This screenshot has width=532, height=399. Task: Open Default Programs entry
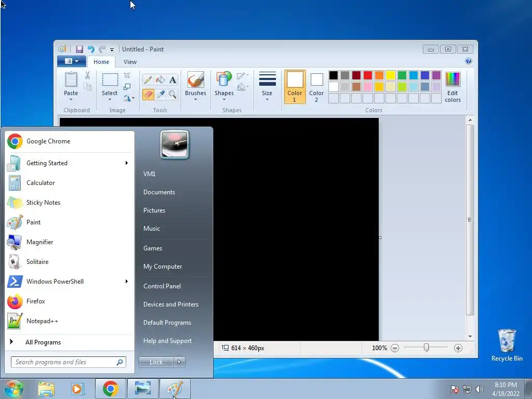click(167, 322)
